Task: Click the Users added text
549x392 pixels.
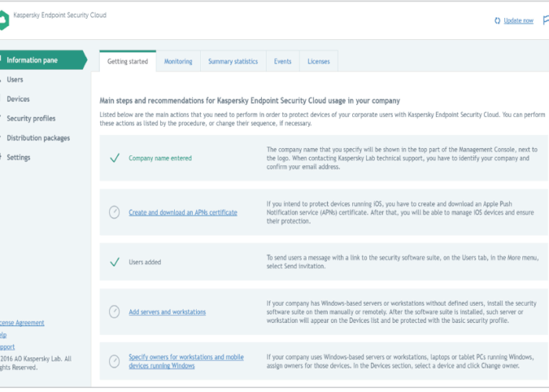Action: [144, 262]
